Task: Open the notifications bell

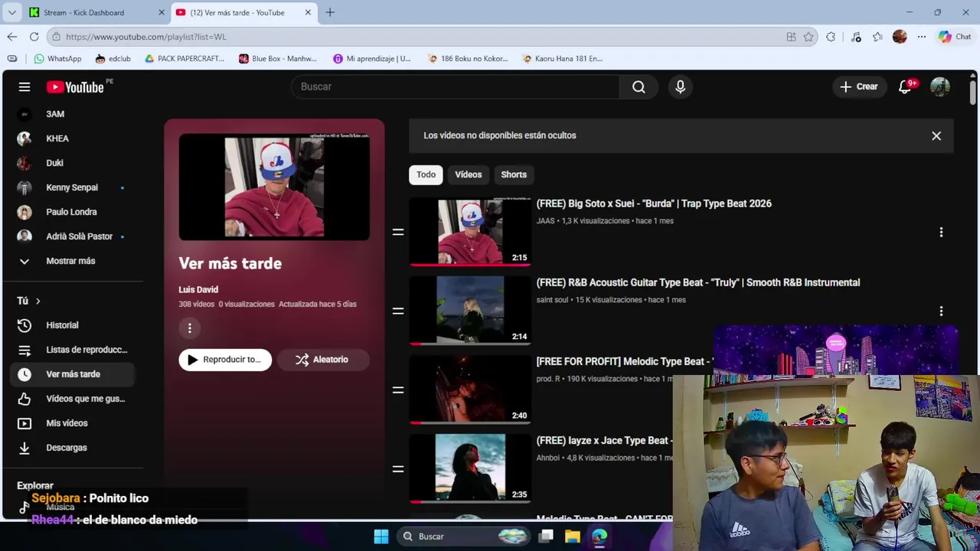Action: point(905,86)
